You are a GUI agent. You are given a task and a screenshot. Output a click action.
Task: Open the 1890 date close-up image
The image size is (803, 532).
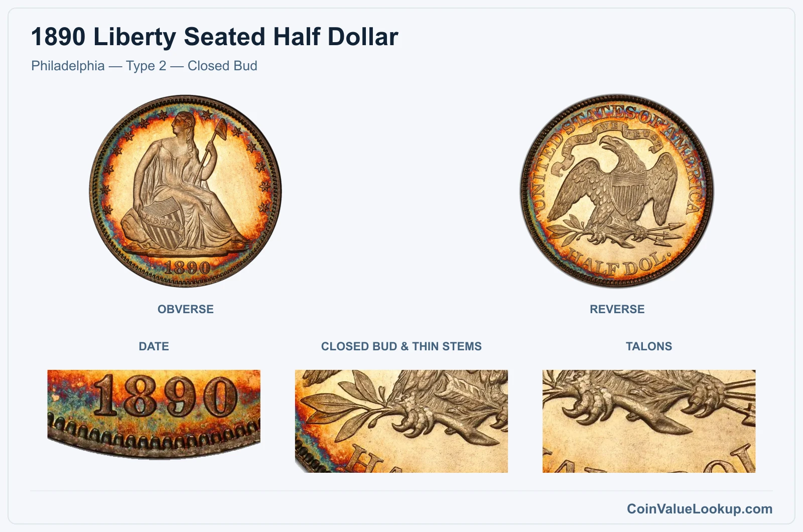(154, 415)
